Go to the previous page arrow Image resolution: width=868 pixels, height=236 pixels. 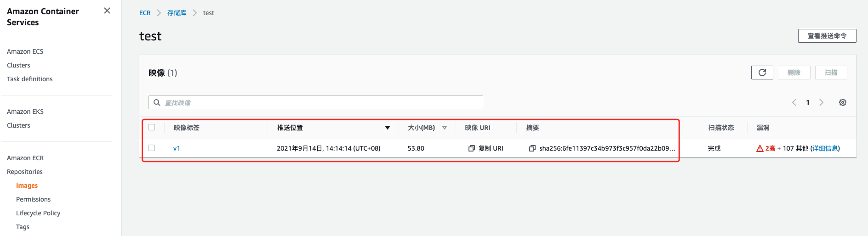794,102
